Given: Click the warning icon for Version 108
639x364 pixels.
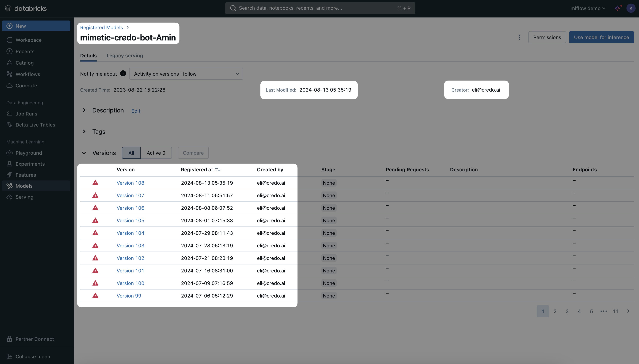Looking at the screenshot, I should [95, 183].
